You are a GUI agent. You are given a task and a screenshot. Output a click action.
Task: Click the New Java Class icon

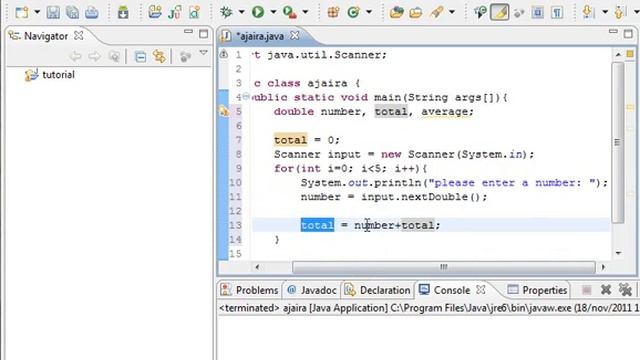click(194, 12)
